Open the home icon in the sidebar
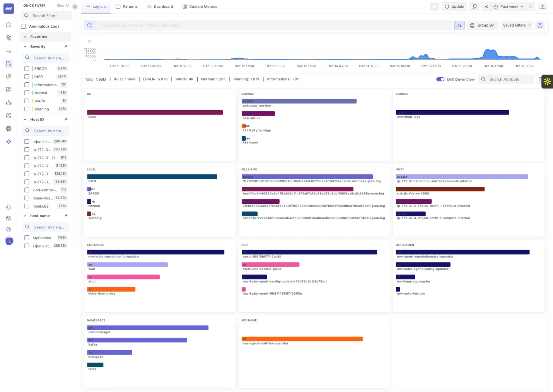553x392 pixels. (x=9, y=25)
